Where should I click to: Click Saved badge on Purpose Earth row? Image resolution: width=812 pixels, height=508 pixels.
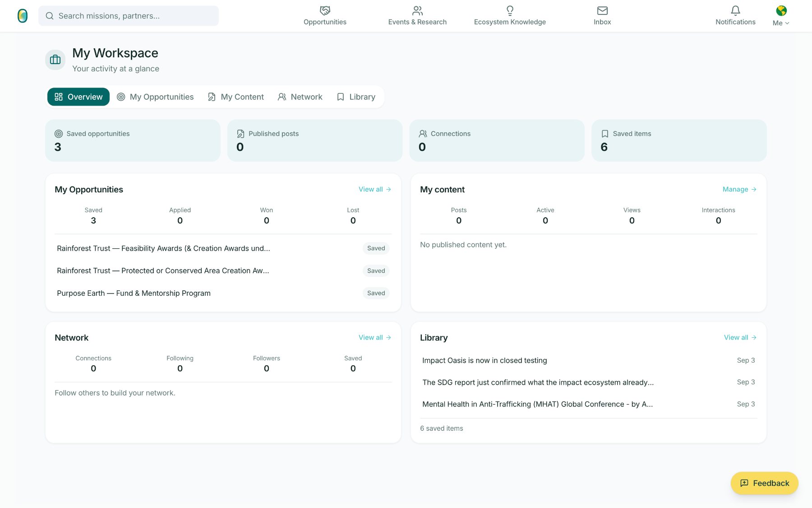376,293
